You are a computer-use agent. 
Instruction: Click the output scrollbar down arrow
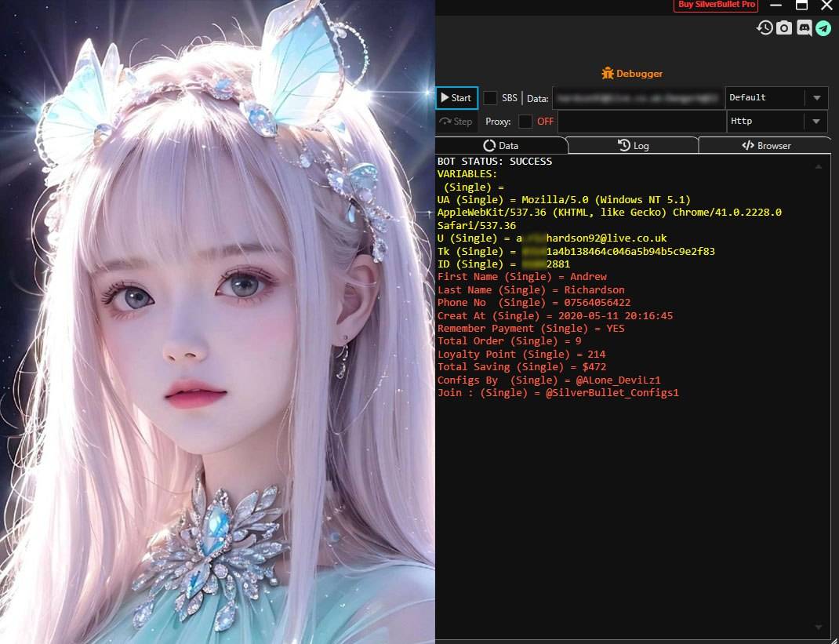pos(818,627)
